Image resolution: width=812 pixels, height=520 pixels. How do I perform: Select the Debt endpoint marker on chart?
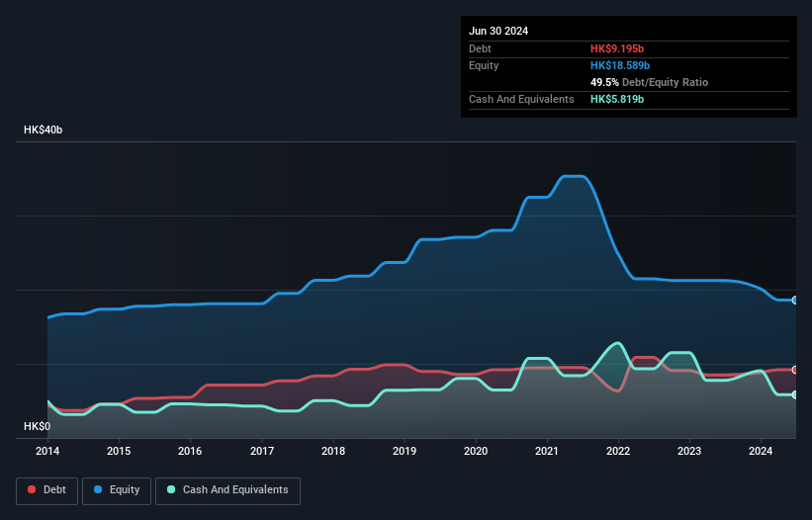pyautogui.click(x=795, y=370)
